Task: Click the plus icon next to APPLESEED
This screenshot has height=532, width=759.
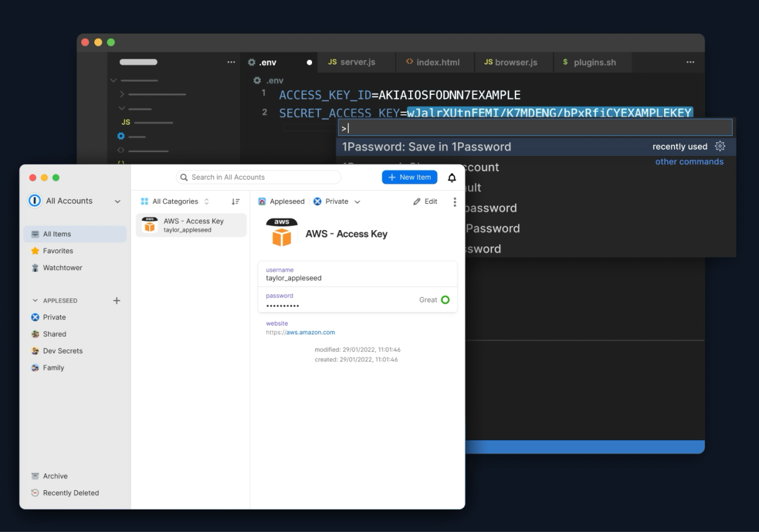Action: (116, 300)
